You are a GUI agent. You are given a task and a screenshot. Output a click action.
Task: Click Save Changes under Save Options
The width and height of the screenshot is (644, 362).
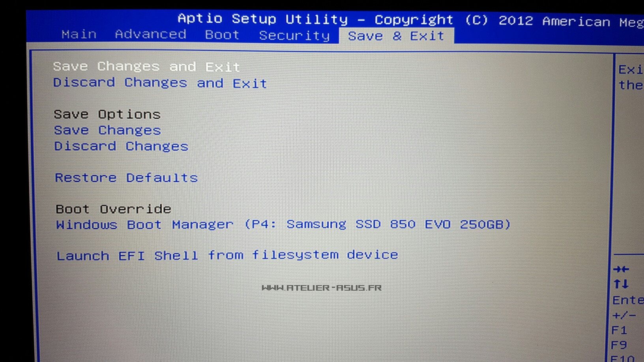click(107, 130)
